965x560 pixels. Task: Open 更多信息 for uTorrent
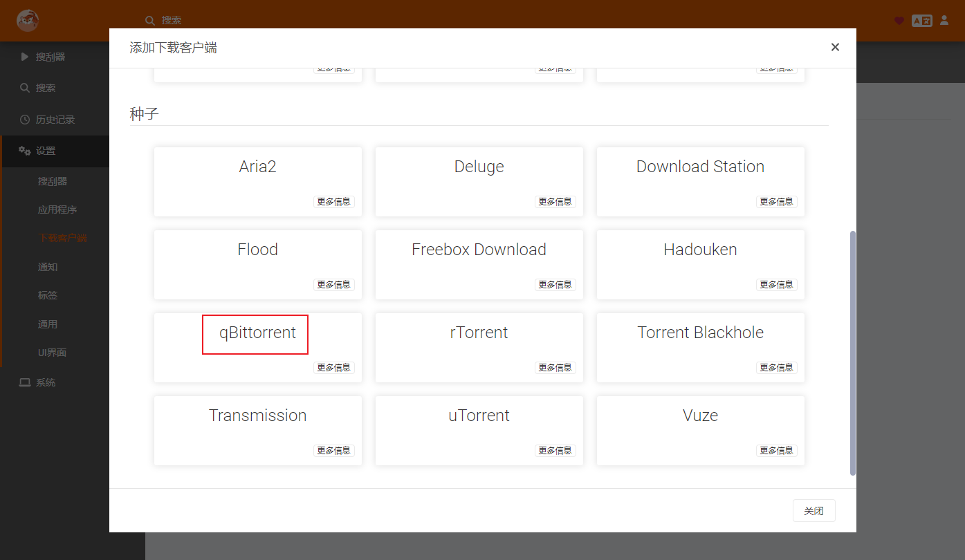(555, 451)
